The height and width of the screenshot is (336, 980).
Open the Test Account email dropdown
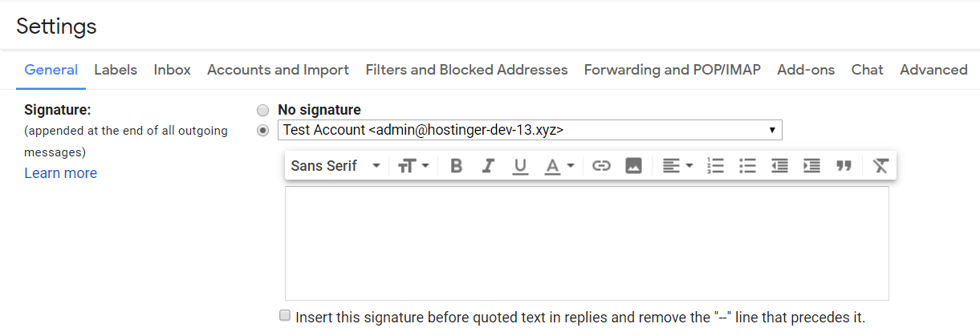pos(530,130)
